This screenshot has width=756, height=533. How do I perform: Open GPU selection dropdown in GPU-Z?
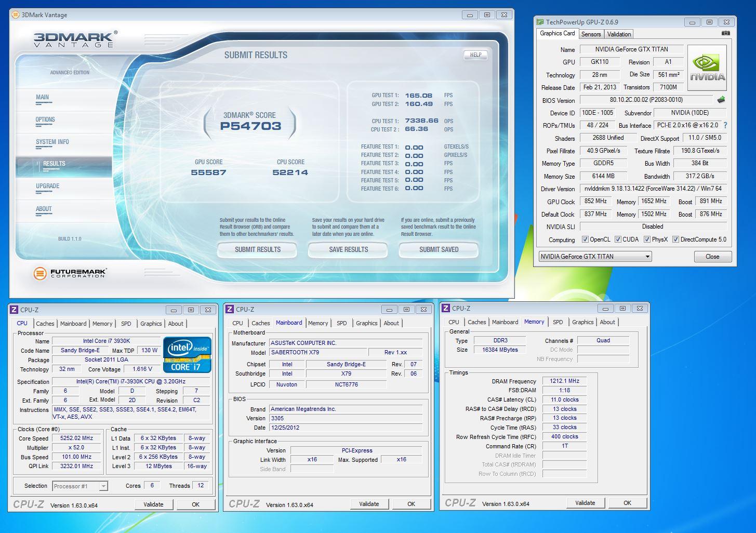point(595,257)
